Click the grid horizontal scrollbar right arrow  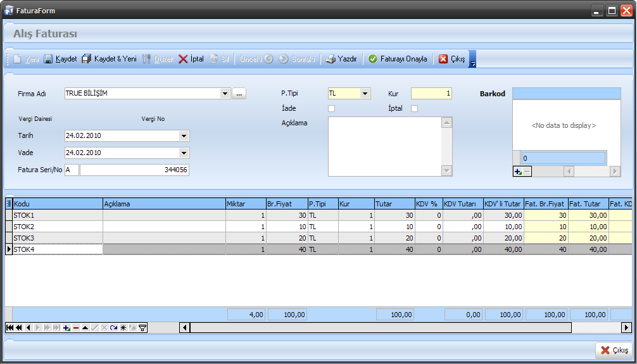pyautogui.click(x=626, y=327)
